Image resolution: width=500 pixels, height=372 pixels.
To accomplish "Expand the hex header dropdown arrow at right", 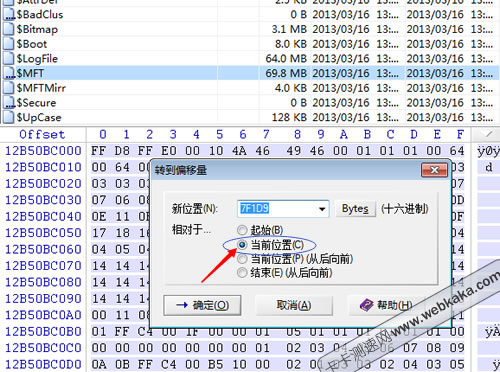I will tap(489, 134).
